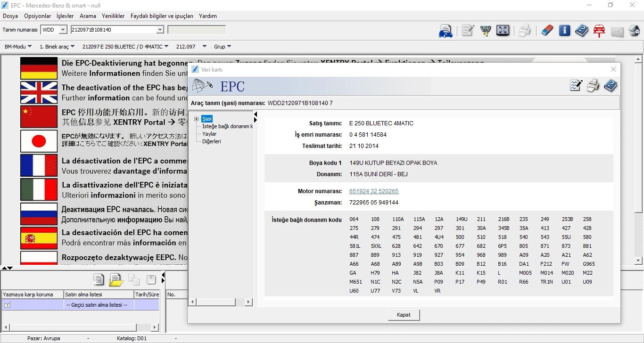This screenshot has width=644, height=343.
Task: Open the feedback mail arrow icon
Action: click(634, 31)
